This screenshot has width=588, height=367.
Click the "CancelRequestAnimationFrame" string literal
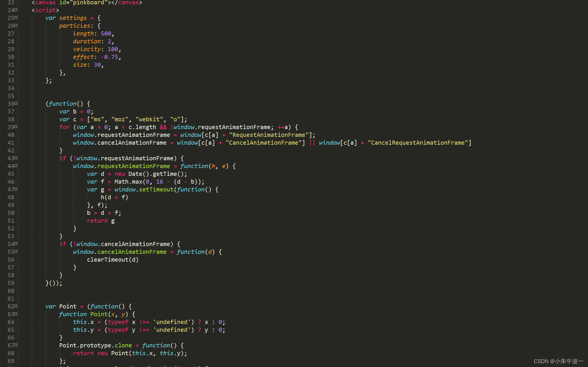point(418,143)
